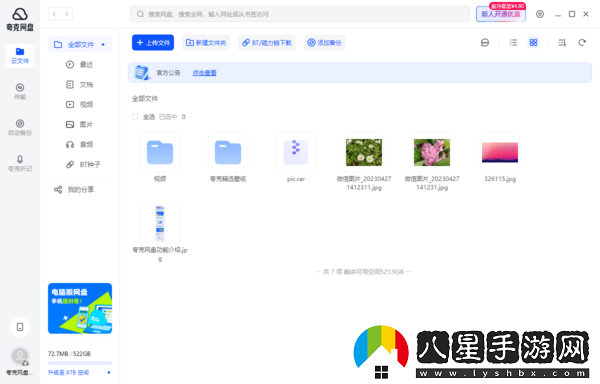Image resolution: width=600 pixels, height=384 pixels.
Task: Click the storage usage progress bar
Action: point(80,363)
